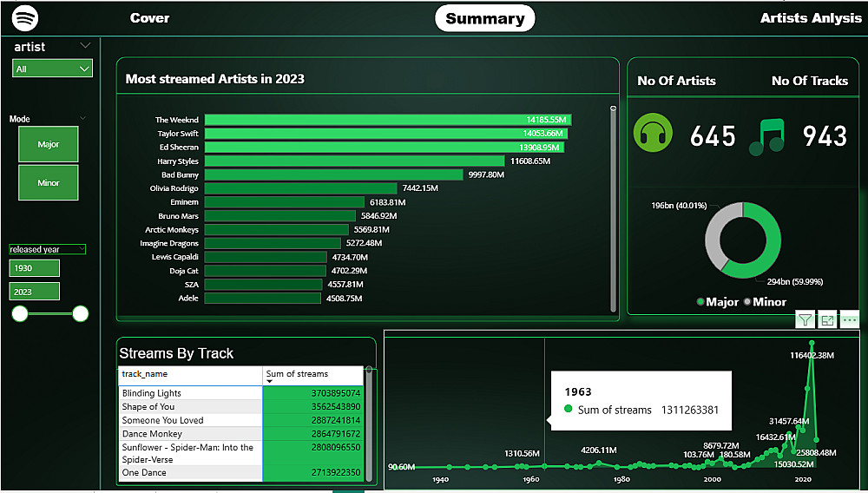
Task: Select the Arctic Monkeys bar
Action: (277, 230)
